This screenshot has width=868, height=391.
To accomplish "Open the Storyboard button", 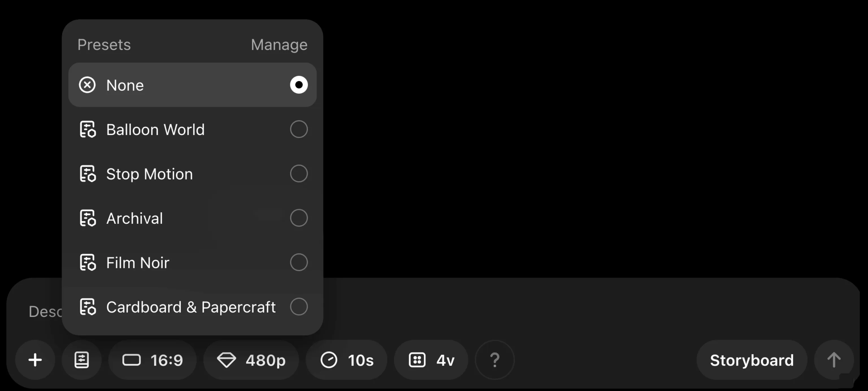I will (x=751, y=360).
